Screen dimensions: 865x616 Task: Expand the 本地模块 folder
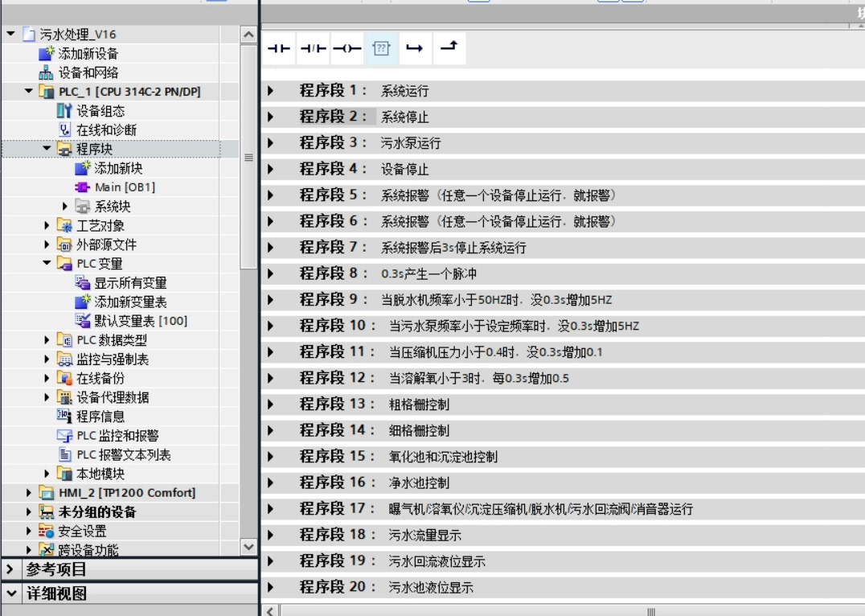pos(47,474)
